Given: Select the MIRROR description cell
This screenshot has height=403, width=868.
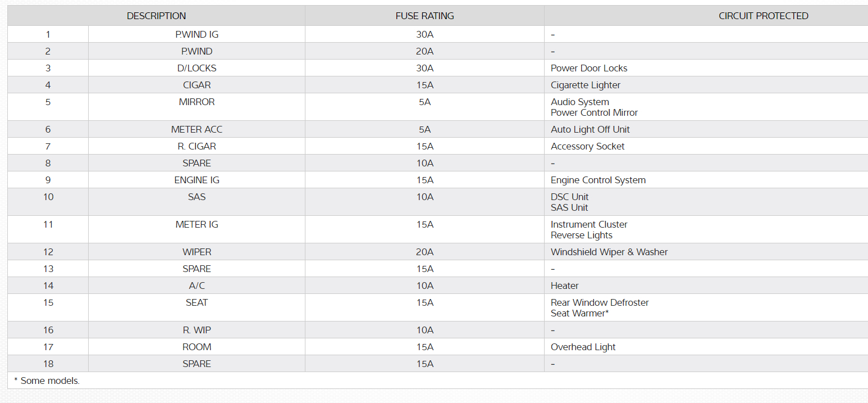Looking at the screenshot, I should click(x=197, y=102).
